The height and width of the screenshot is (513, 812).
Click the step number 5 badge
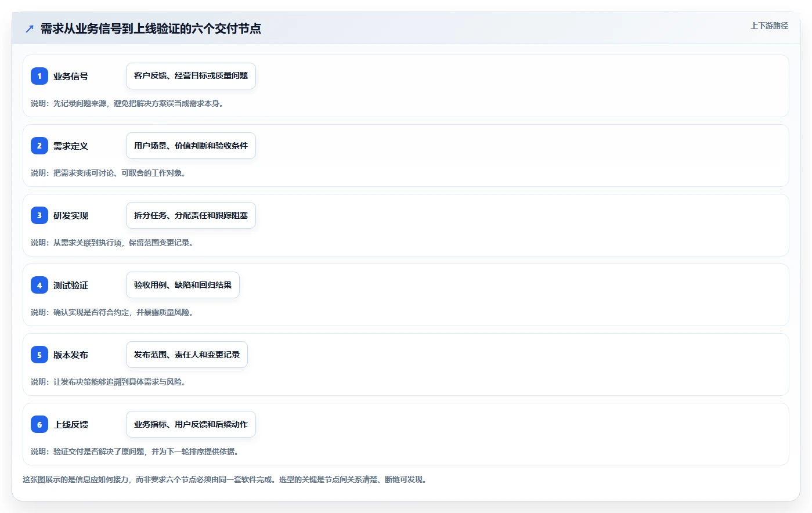pyautogui.click(x=39, y=355)
